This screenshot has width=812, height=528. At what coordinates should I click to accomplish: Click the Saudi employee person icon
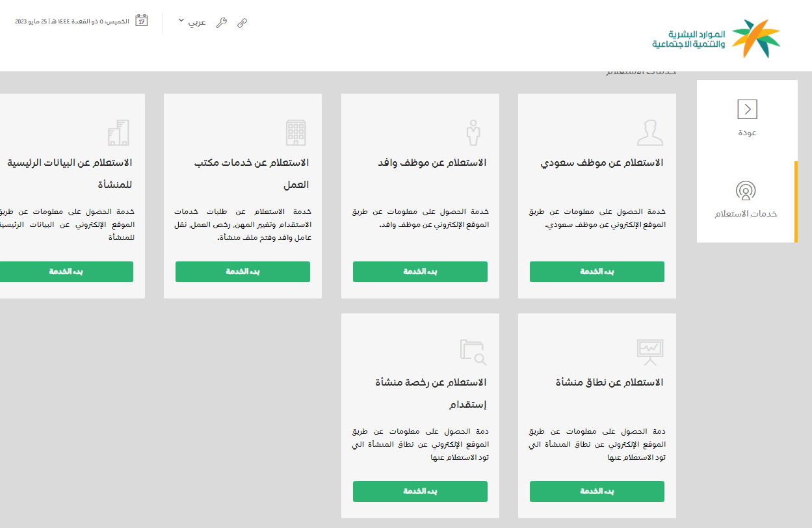[650, 133]
